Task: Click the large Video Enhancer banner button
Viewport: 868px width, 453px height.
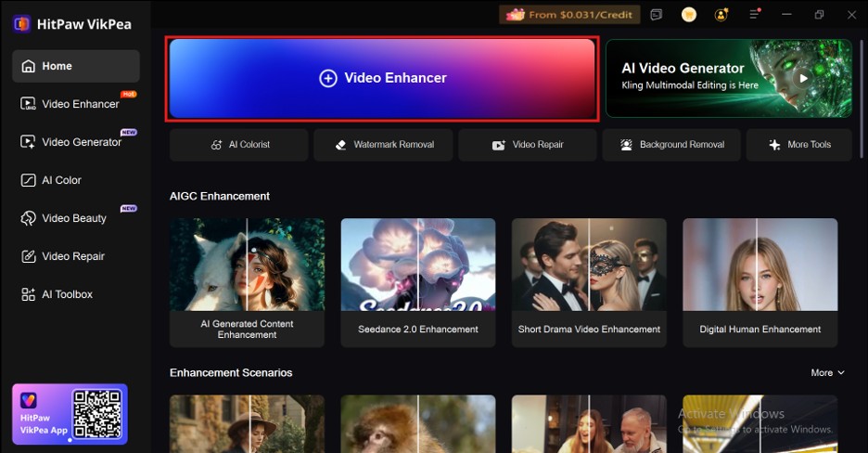Action: click(382, 78)
